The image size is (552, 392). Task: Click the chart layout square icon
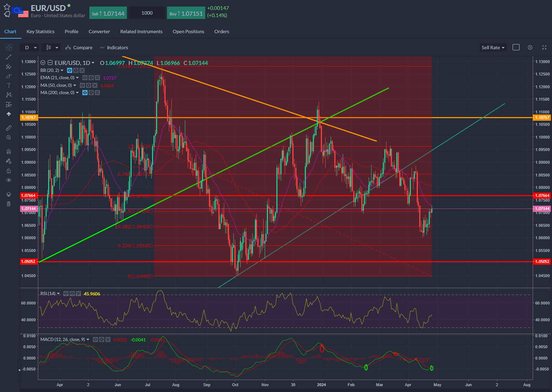click(516, 47)
